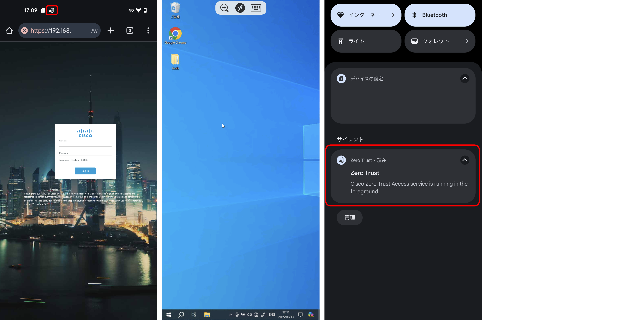Open internet tile chevron arrow
Screen dimensions: 644x320
393,15
